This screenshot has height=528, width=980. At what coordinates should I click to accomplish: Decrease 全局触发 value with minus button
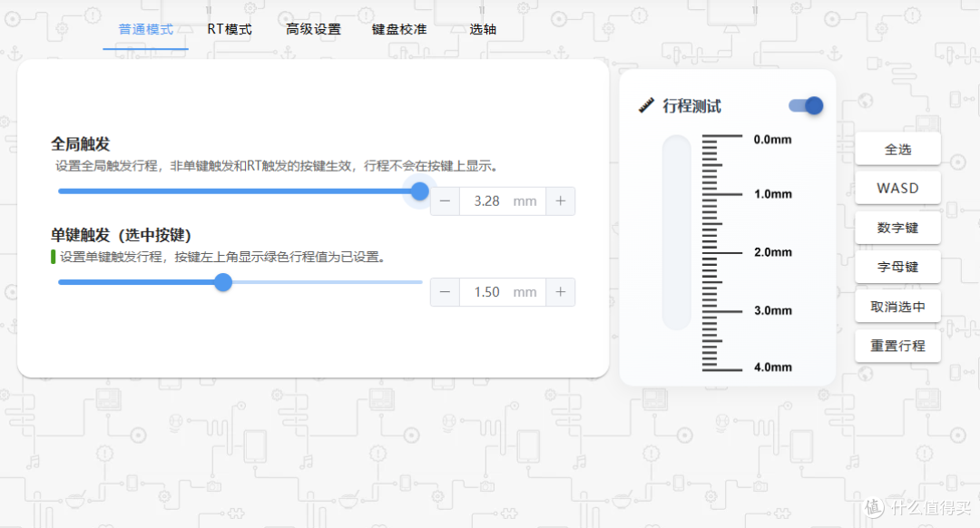pyautogui.click(x=445, y=201)
